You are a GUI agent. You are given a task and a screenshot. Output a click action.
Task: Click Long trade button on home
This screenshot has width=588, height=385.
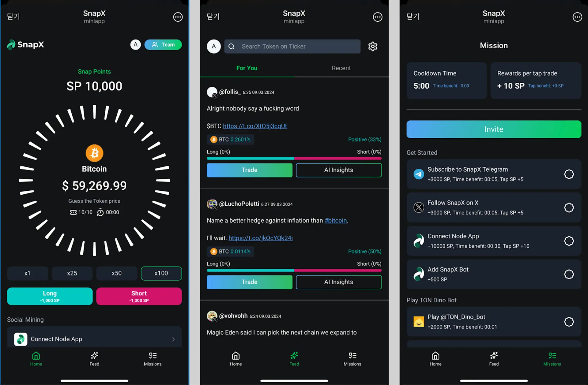point(49,296)
